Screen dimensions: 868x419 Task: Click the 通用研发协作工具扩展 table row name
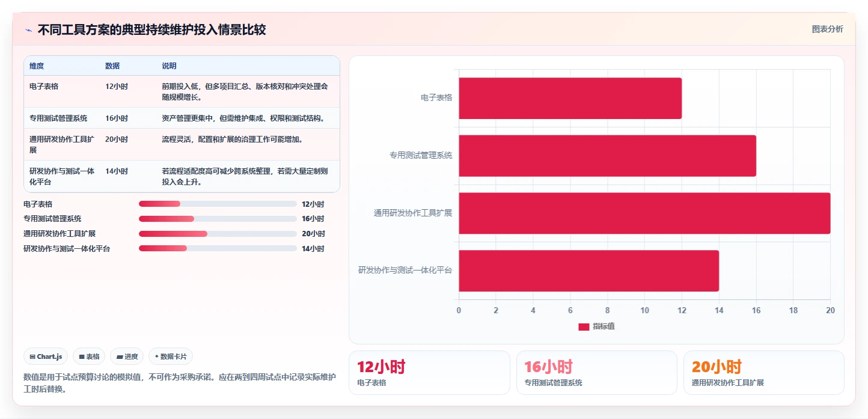pyautogui.click(x=62, y=145)
